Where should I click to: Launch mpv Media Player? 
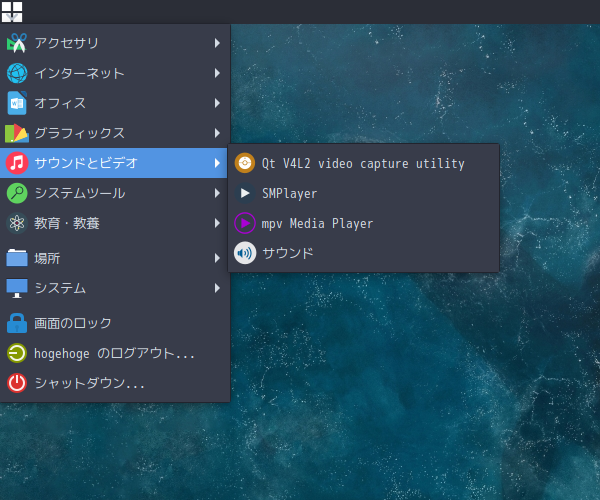[x=364, y=223]
